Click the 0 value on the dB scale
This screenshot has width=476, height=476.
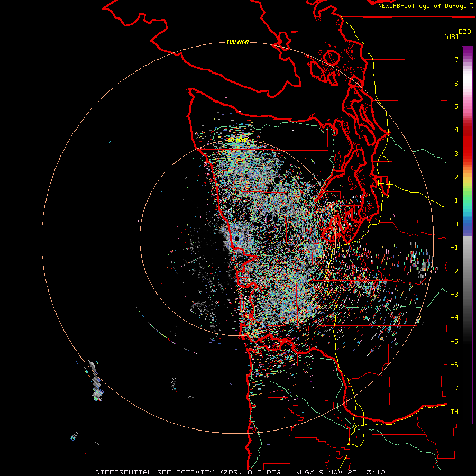456,224
